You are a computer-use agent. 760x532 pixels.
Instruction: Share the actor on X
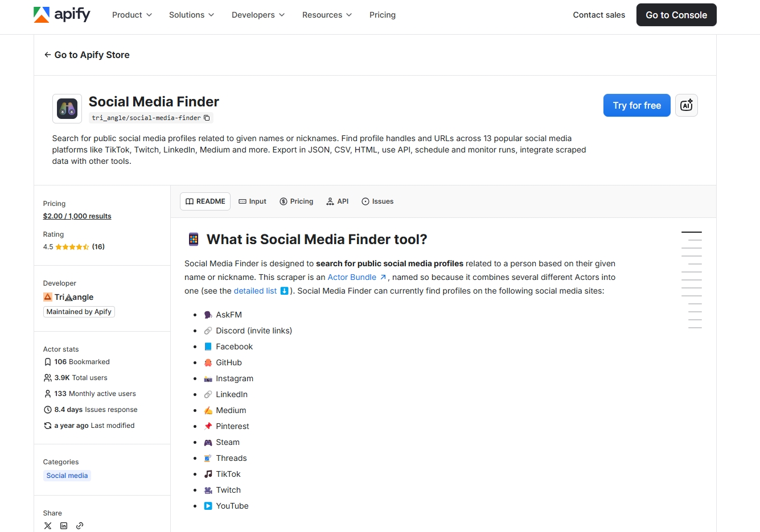point(47,525)
